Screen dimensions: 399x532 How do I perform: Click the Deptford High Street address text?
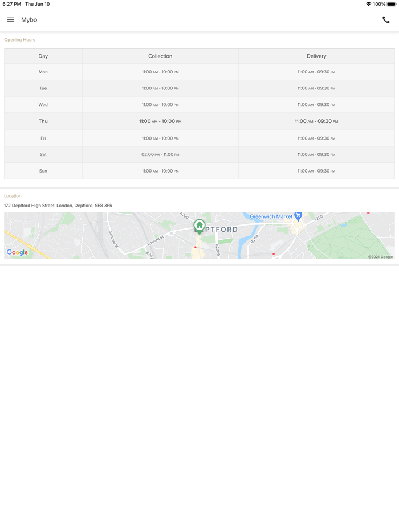pos(58,205)
